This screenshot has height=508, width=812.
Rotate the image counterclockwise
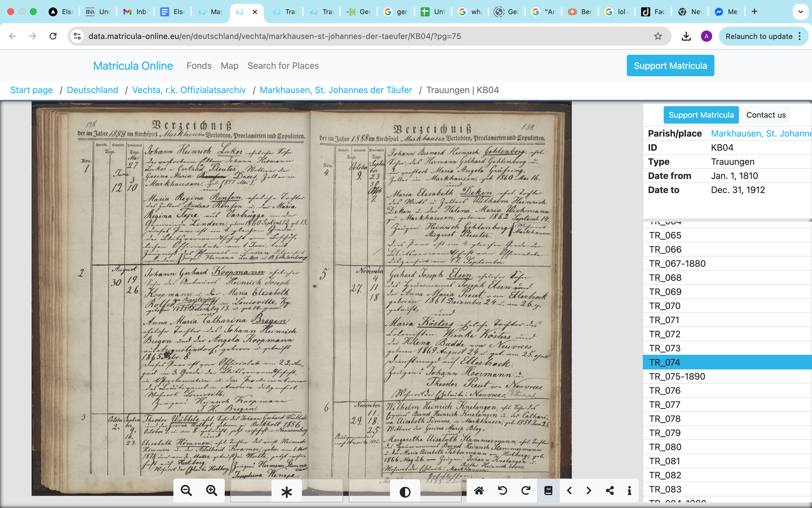[502, 491]
